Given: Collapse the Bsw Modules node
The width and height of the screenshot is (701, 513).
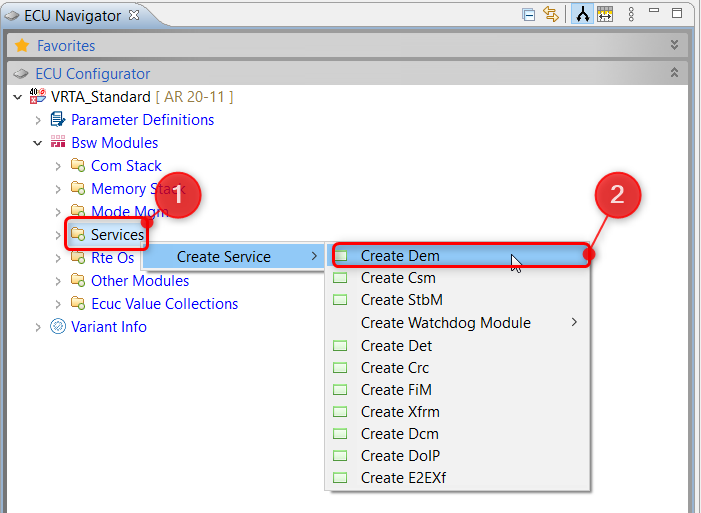Looking at the screenshot, I should tap(38, 143).
